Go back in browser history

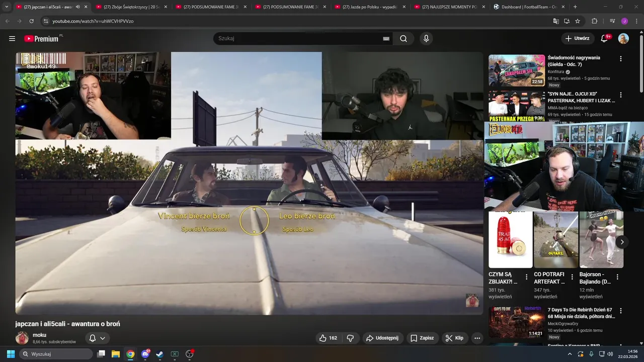pos(7,21)
